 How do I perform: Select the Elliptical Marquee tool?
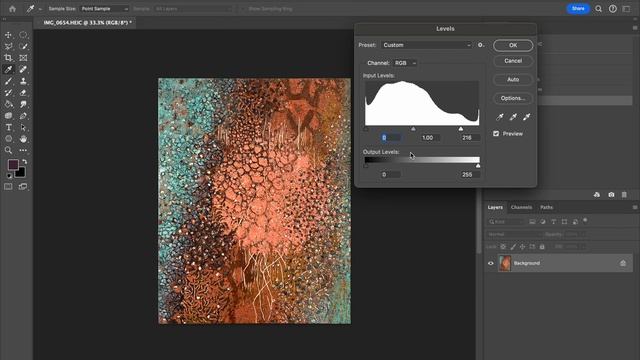point(23,35)
